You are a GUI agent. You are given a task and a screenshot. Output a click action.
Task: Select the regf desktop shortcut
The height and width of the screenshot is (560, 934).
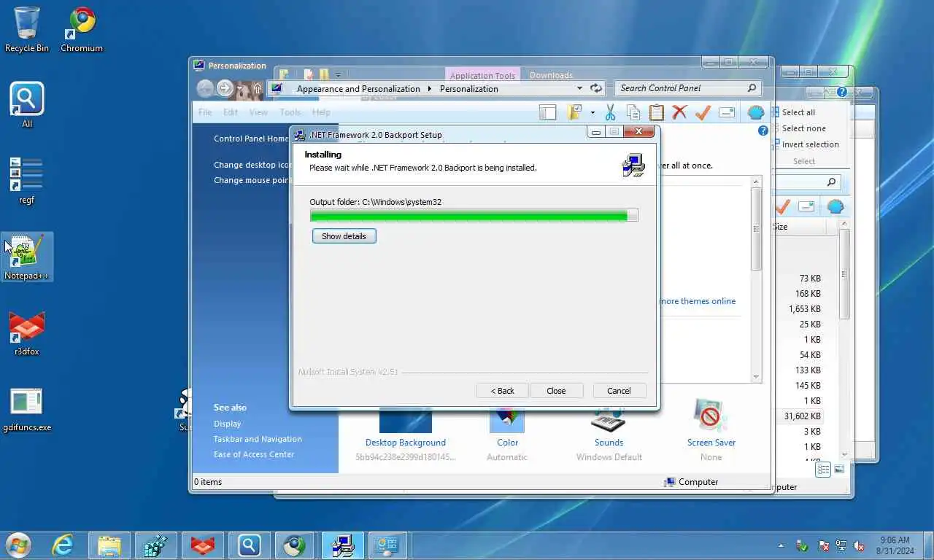click(27, 182)
